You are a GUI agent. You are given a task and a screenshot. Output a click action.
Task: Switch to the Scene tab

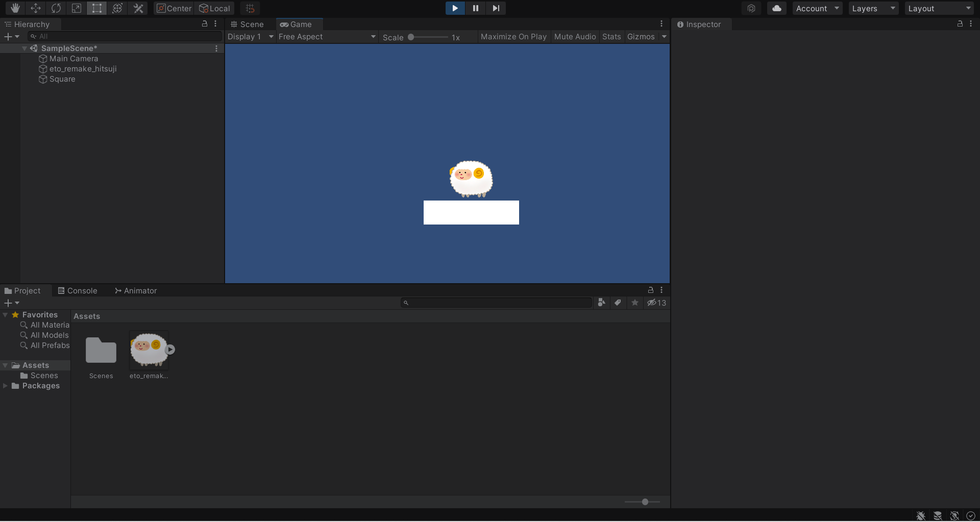tap(248, 24)
